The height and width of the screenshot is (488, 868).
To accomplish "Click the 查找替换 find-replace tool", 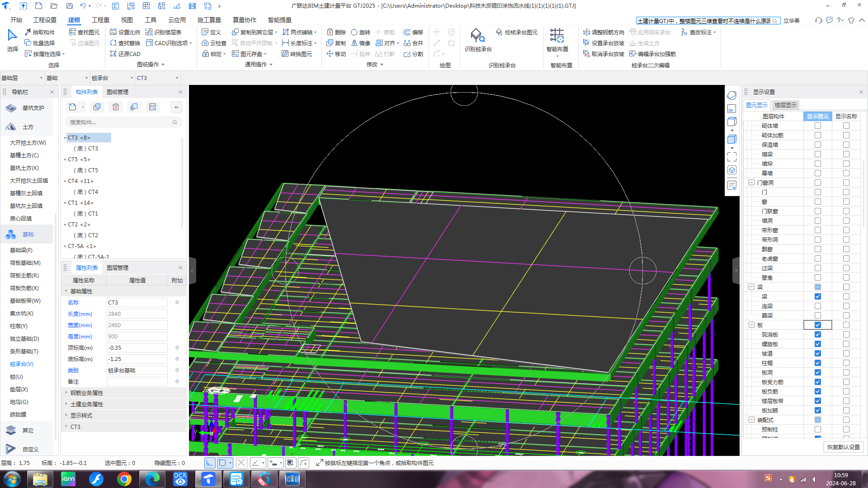I will pyautogui.click(x=125, y=43).
